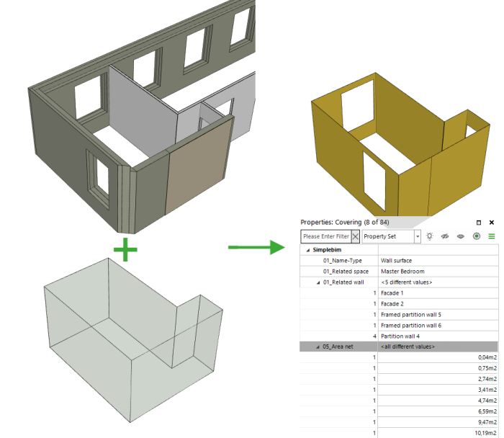Close the Properties panel
The height and width of the screenshot is (438, 504).
pos(492,223)
